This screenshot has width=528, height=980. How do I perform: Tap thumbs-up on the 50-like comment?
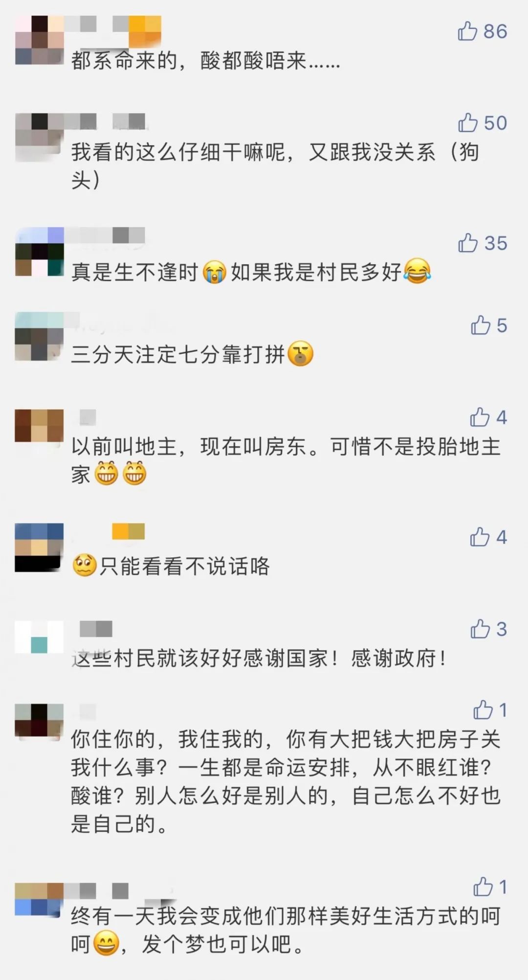(x=467, y=123)
